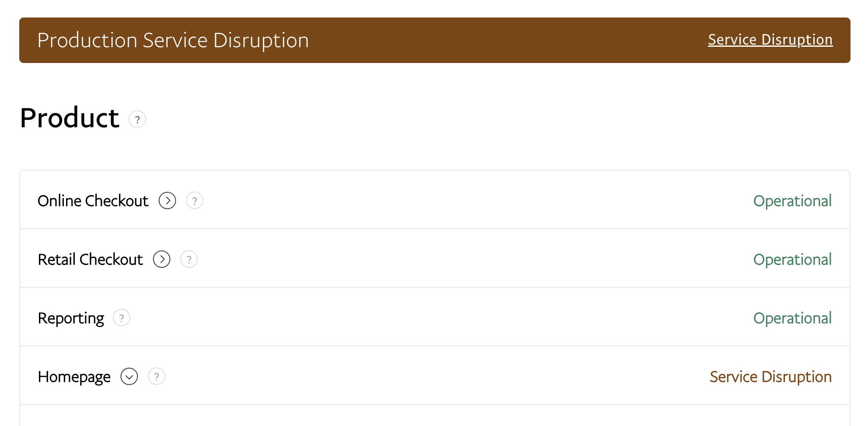Expand the Retail Checkout component group

click(x=161, y=259)
